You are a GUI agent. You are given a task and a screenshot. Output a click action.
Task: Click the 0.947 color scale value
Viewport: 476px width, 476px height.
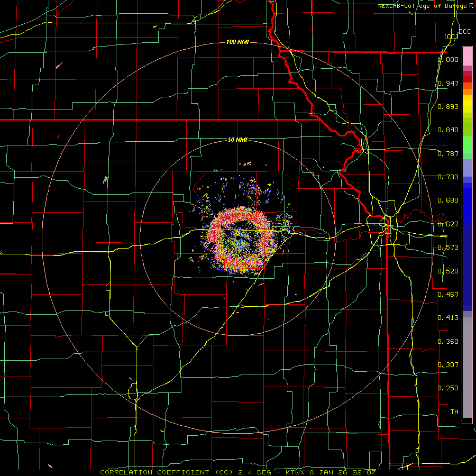pos(448,83)
